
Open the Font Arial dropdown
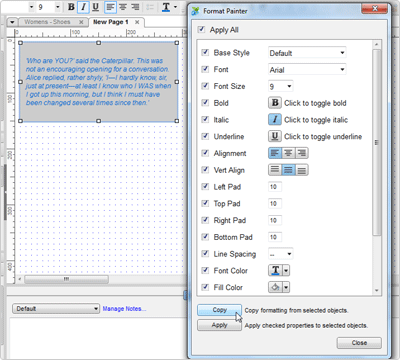tap(307, 69)
